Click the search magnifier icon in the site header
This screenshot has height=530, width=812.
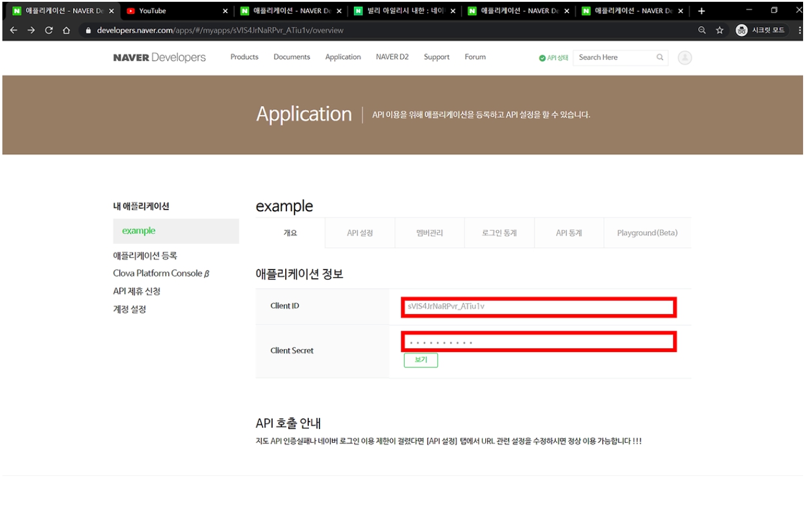pos(660,58)
